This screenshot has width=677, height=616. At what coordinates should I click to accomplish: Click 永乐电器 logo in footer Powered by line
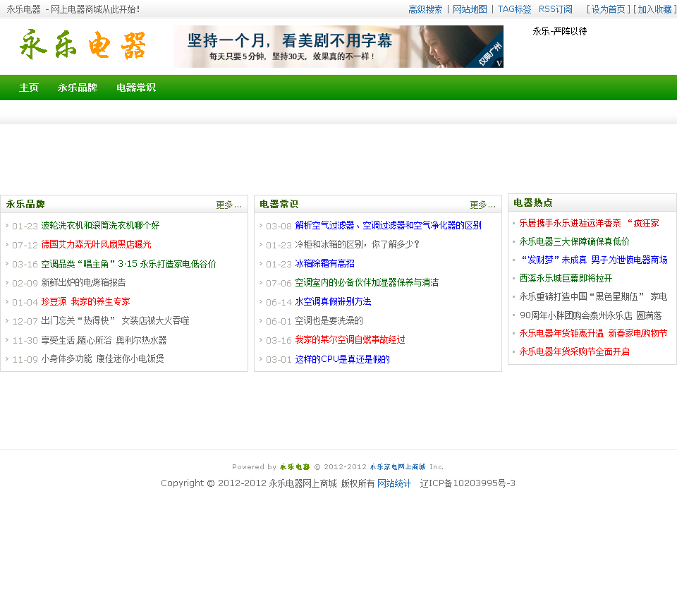click(x=295, y=466)
